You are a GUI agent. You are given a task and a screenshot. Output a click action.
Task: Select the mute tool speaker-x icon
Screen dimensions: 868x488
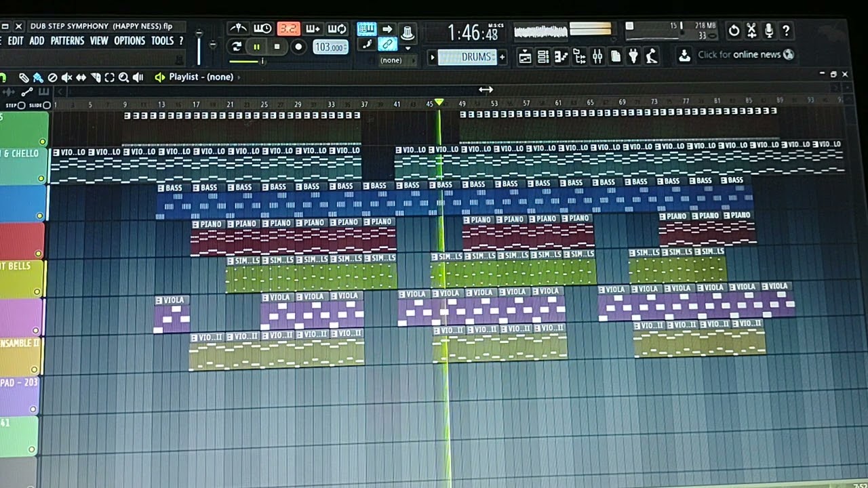pyautogui.click(x=67, y=78)
